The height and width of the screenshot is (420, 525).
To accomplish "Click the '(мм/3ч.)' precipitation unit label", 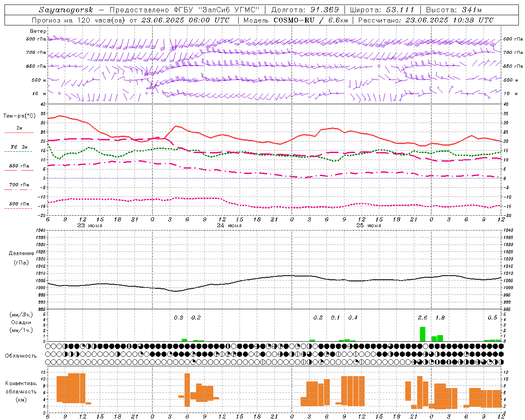I will pos(21,315).
